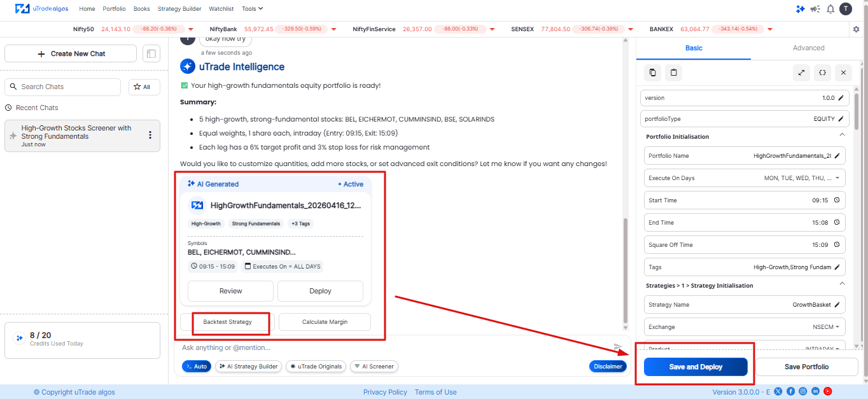This screenshot has width=868, height=399.
Task: Collapse the Strategy Initialisation section
Action: click(842, 284)
